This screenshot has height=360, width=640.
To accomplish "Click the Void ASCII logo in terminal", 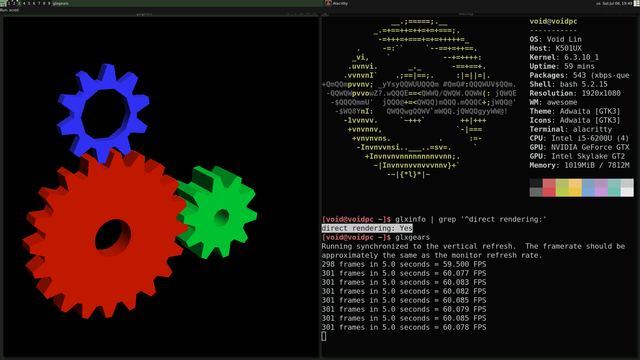I will [419, 98].
